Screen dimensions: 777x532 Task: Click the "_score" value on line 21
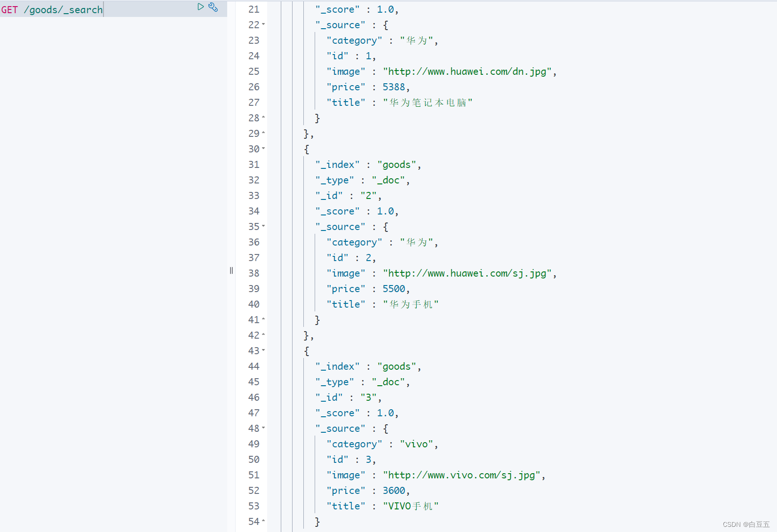click(385, 9)
